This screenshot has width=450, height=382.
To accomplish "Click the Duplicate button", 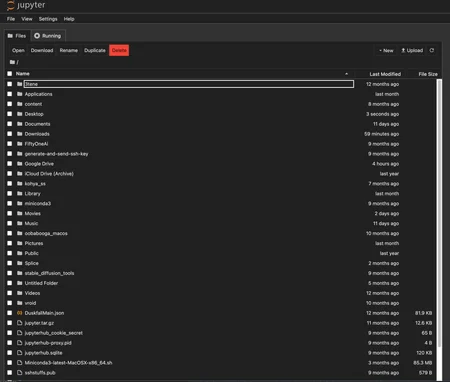I will pyautogui.click(x=95, y=50).
